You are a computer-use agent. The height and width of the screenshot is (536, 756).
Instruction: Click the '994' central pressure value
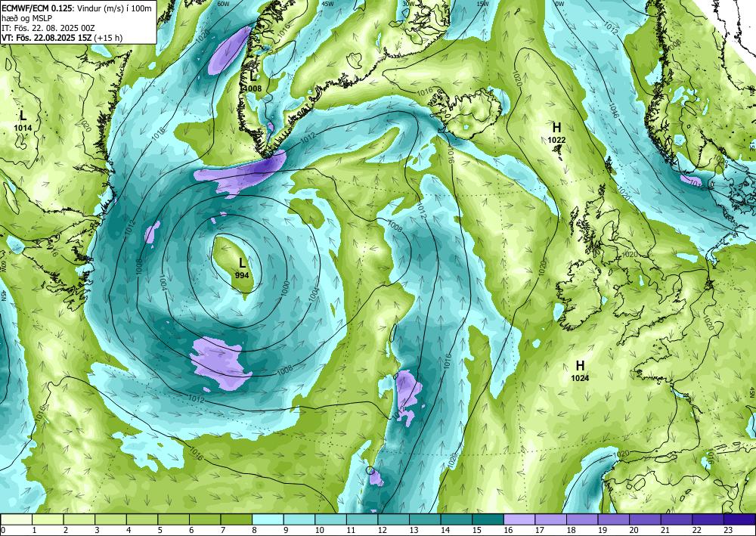pyautogui.click(x=243, y=275)
